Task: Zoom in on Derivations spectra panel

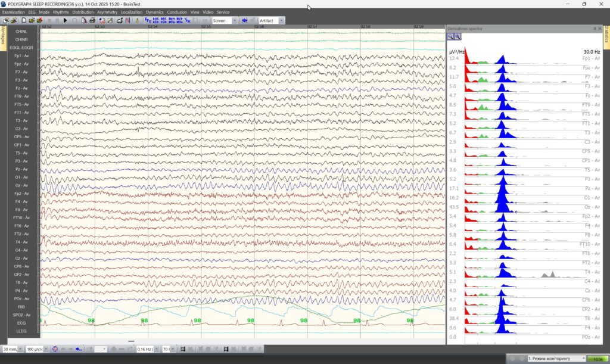Action: click(x=457, y=37)
